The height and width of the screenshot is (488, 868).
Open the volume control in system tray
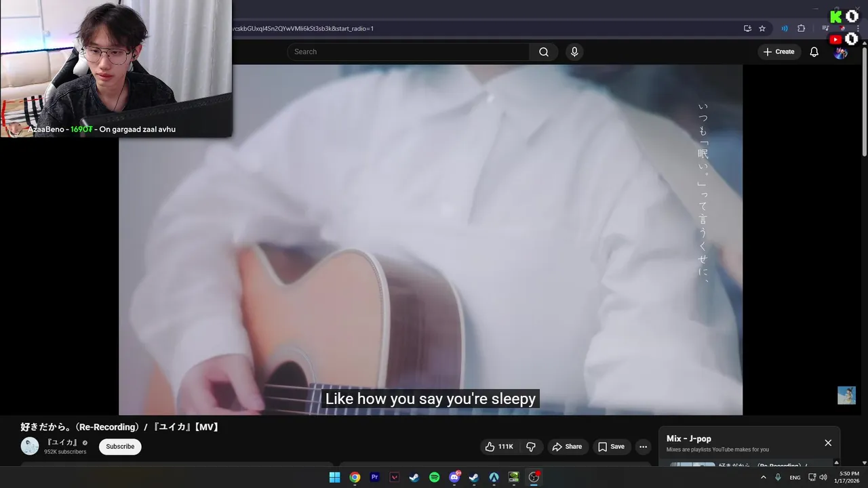[823, 477]
